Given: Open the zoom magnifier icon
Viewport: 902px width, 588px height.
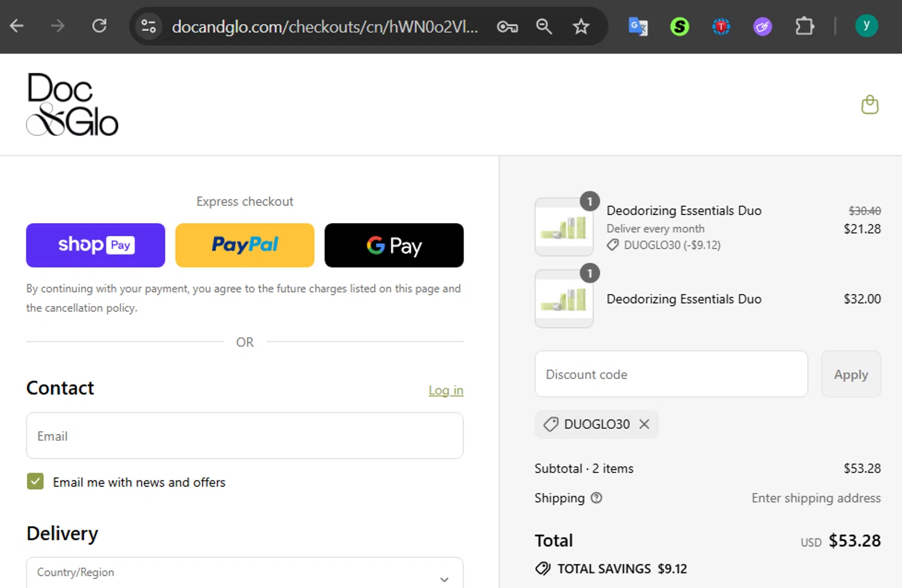Looking at the screenshot, I should [544, 26].
